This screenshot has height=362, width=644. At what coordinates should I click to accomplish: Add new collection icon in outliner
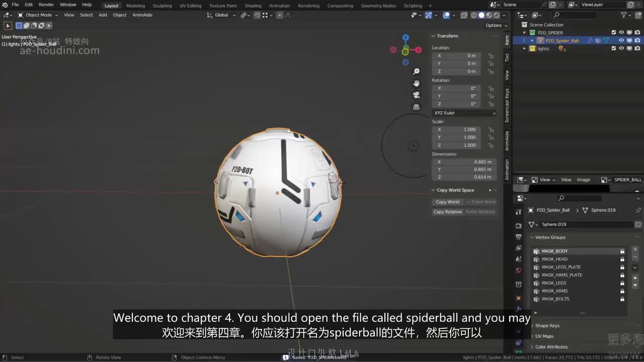point(637,16)
